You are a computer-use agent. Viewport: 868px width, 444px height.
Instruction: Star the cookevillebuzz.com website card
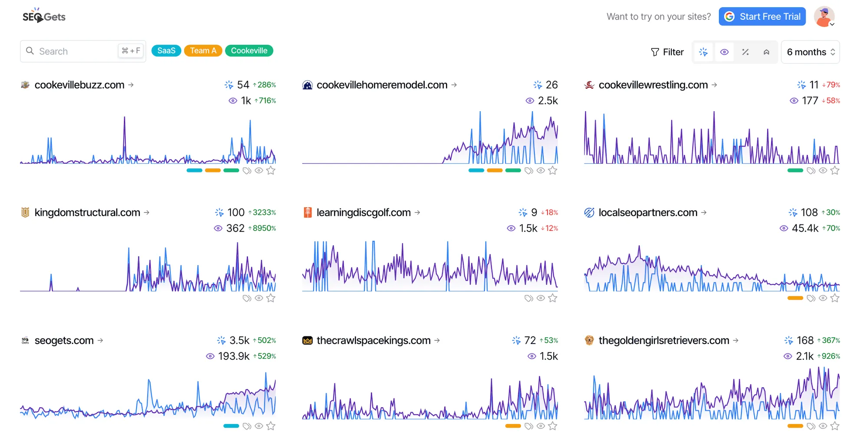click(x=271, y=170)
